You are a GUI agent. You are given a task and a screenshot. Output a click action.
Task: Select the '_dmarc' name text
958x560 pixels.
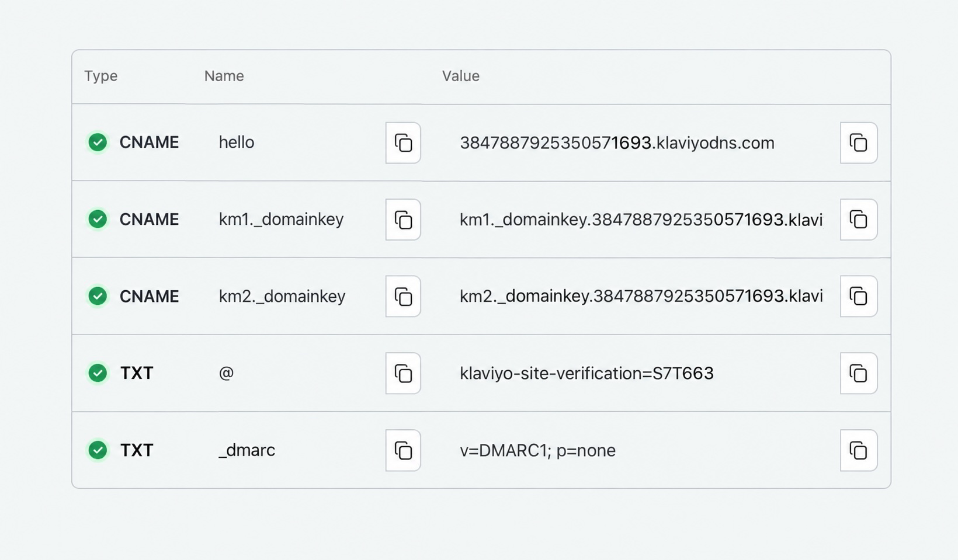click(x=247, y=450)
